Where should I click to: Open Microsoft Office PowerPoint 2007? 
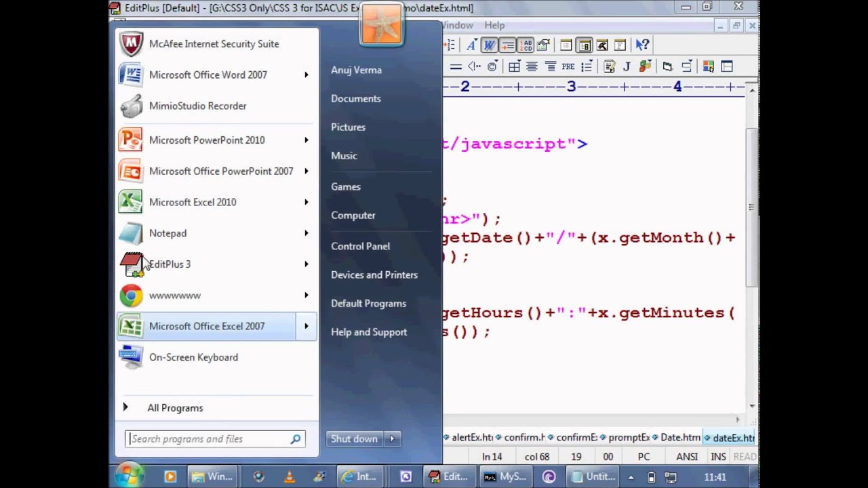[x=207, y=171]
